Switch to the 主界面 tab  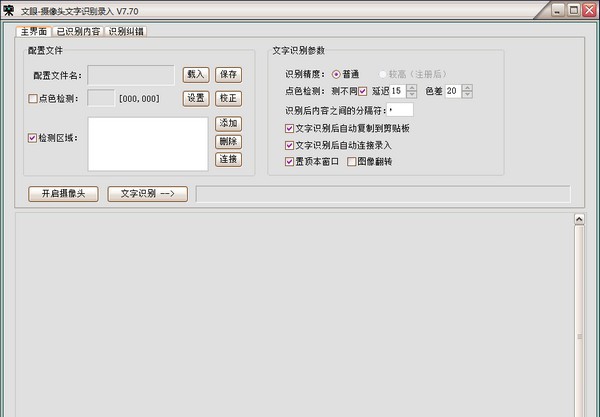click(x=34, y=31)
